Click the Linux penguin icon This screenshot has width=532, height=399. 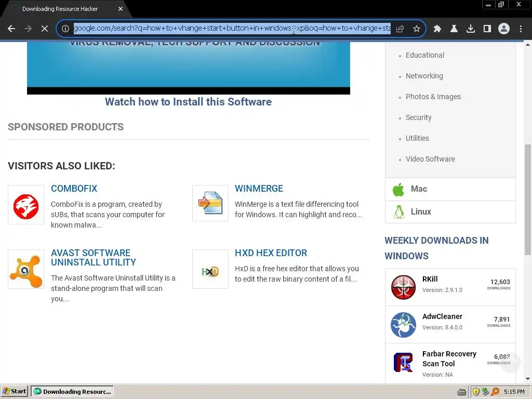coord(398,212)
